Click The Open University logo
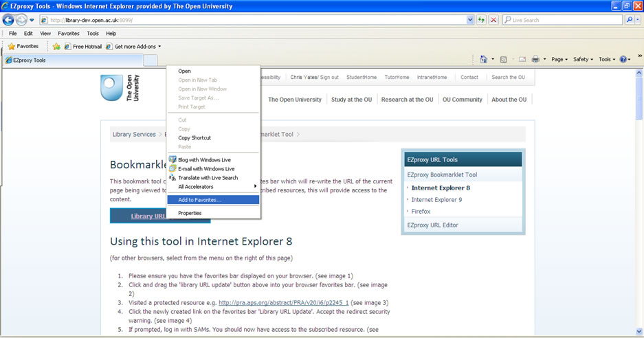Image resolution: width=644 pixels, height=338 pixels. pyautogui.click(x=120, y=87)
